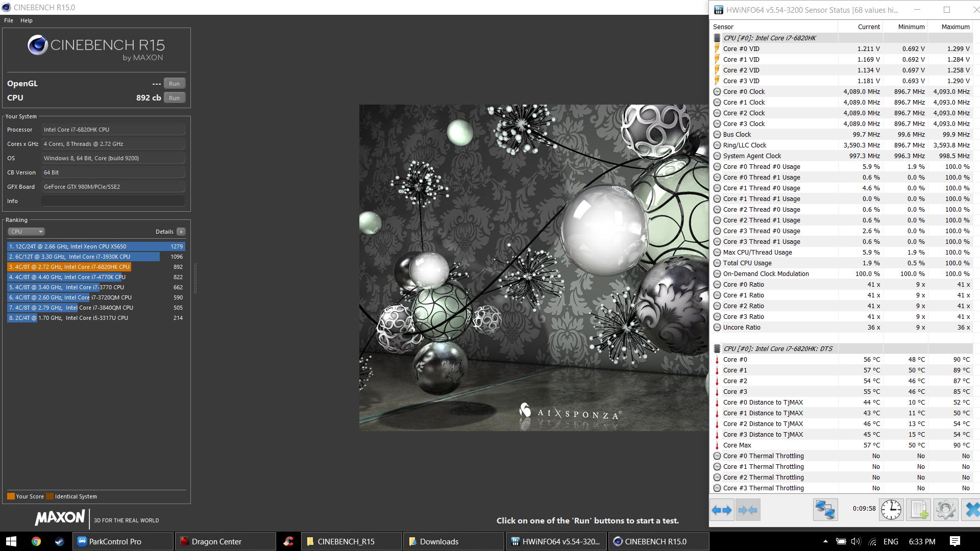This screenshot has height=551, width=980.
Task: Select ranking entry Core i7-6820HK CPU
Action: 95,267
